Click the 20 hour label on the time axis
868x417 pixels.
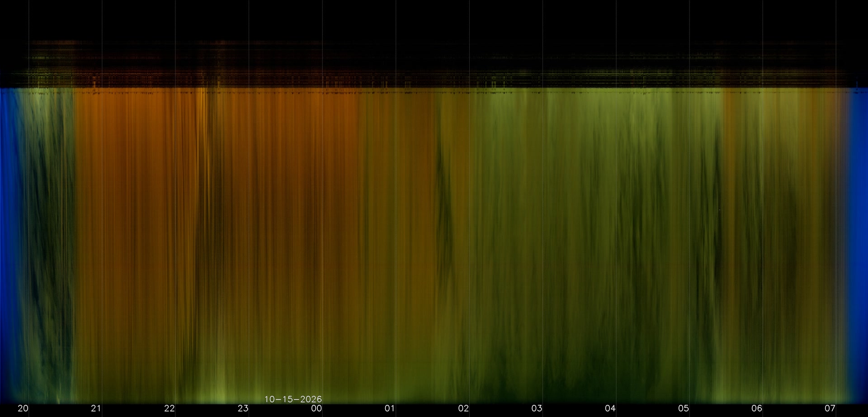click(x=23, y=408)
